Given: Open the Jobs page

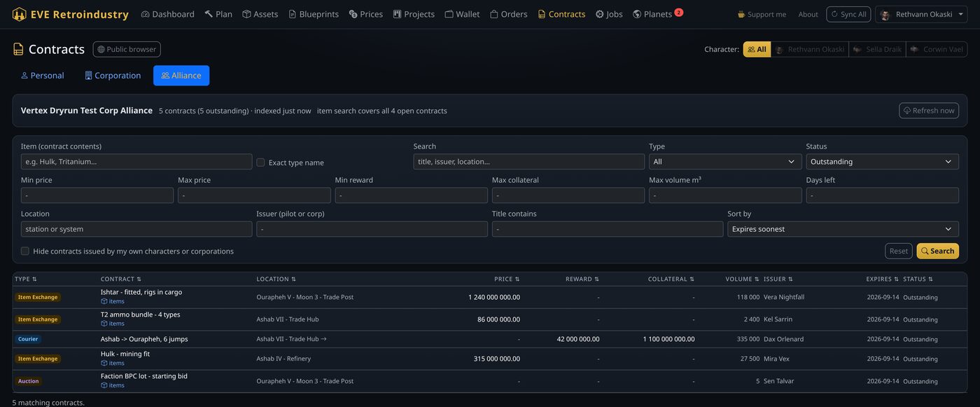Looking at the screenshot, I should point(609,14).
